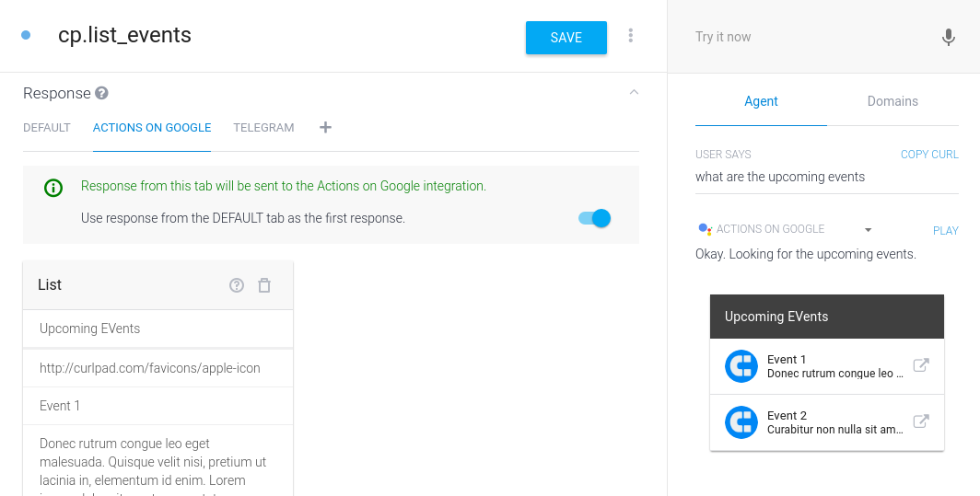The width and height of the screenshot is (980, 496).
Task: Click the PLAY link
Action: (x=946, y=231)
